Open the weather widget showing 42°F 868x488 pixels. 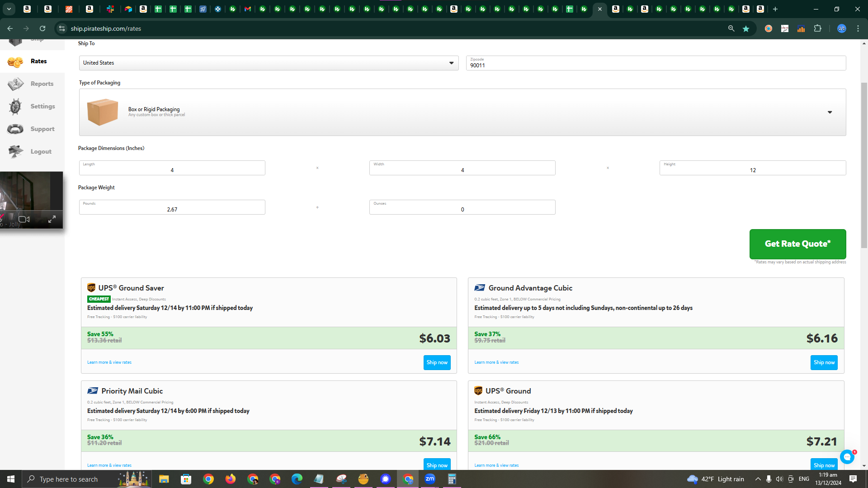tap(715, 479)
